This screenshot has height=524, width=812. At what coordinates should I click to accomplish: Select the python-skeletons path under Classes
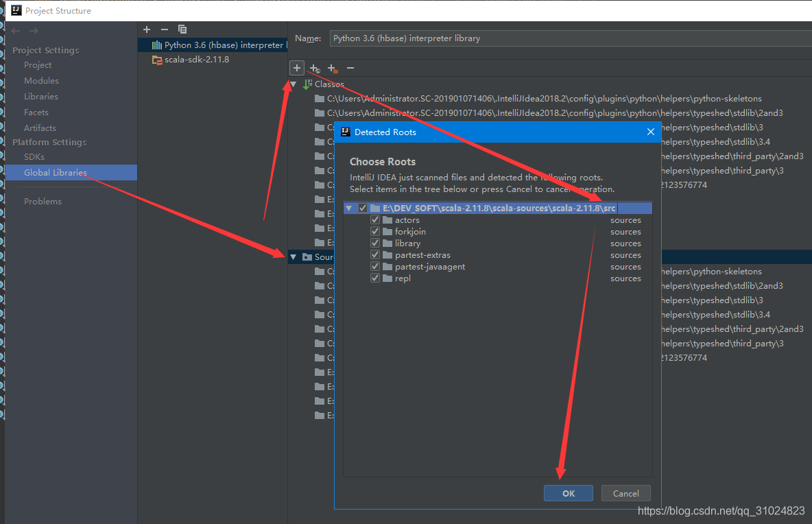[x=545, y=98]
